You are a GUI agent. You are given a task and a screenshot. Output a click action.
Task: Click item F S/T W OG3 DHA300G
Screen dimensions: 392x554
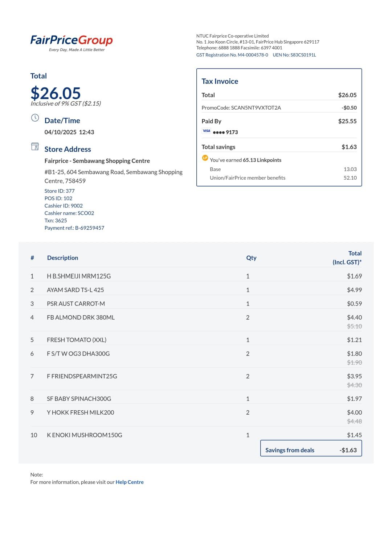tap(78, 354)
